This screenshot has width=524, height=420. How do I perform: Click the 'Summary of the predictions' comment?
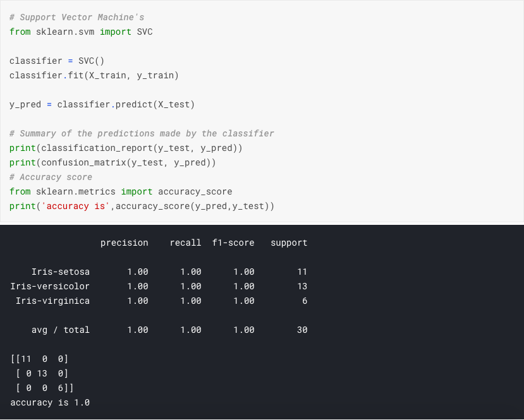[x=142, y=133]
